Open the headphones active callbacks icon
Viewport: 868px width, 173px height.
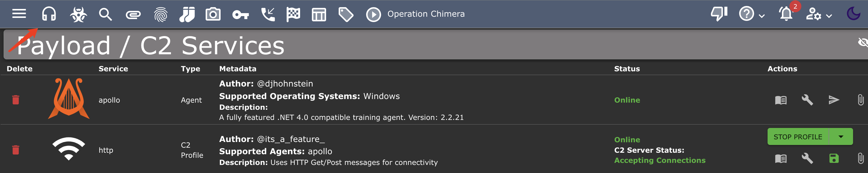tap(49, 14)
